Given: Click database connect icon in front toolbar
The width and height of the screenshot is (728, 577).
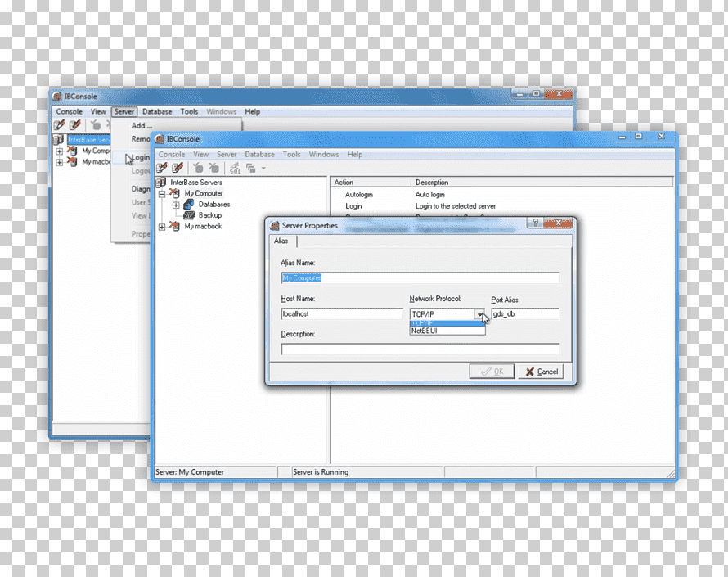Looking at the screenshot, I should point(198,168).
